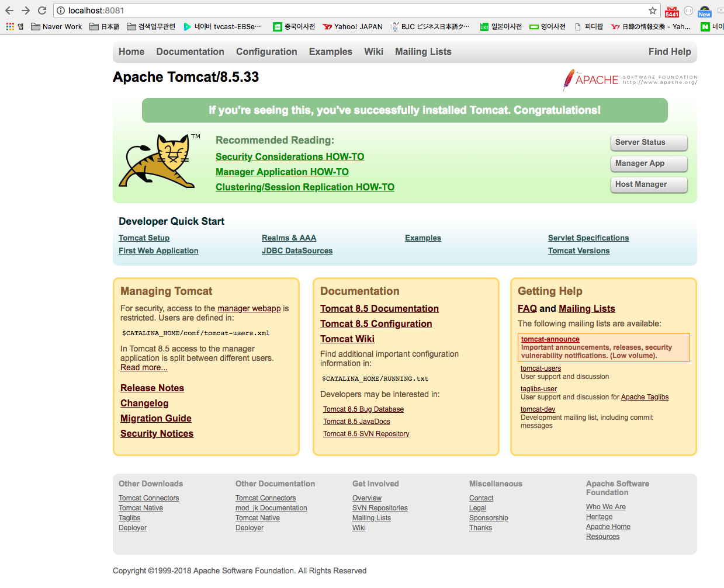The width and height of the screenshot is (724, 588).
Task: Open the 日韓の情報交換 Yahoo bookmark
Action: tap(651, 26)
